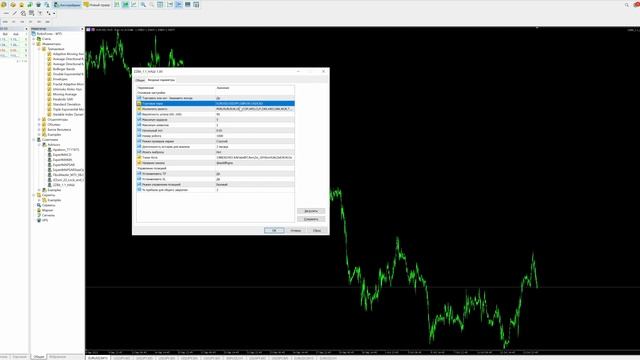The height and width of the screenshot is (360, 640).
Task: Click the Сохранить button in the dialog
Action: point(311,219)
